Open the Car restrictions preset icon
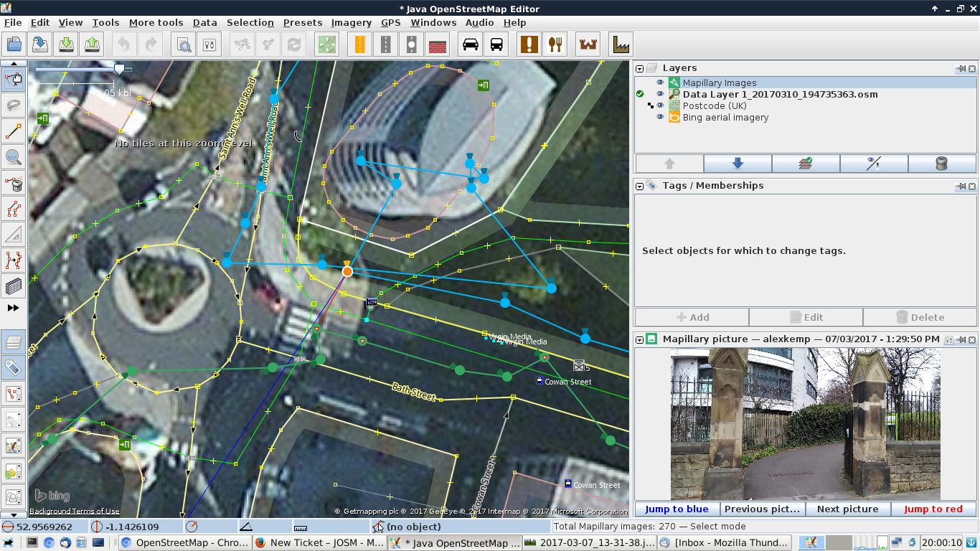This screenshot has width=980, height=551. coord(471,44)
